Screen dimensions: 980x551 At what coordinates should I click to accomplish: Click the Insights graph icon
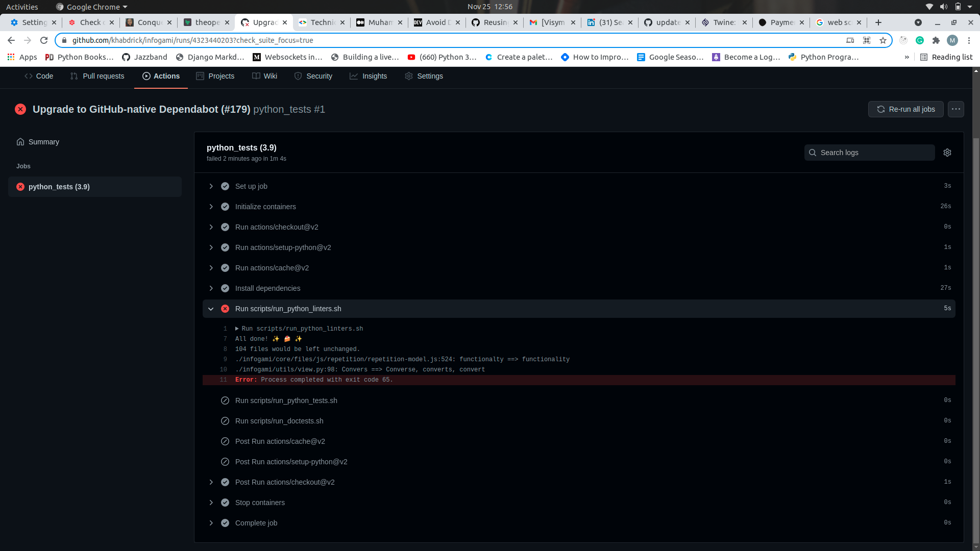point(354,76)
